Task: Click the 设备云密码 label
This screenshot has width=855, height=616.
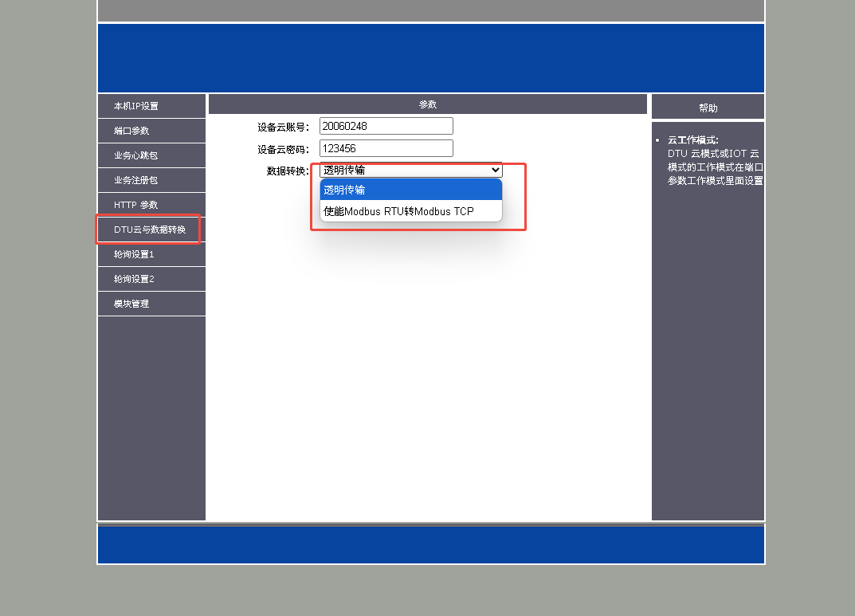Action: [x=283, y=149]
